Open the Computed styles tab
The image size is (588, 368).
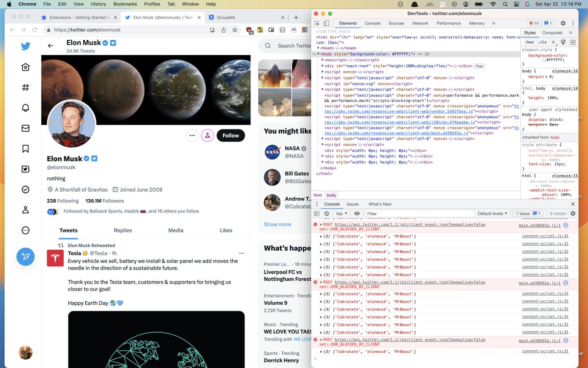coord(552,33)
